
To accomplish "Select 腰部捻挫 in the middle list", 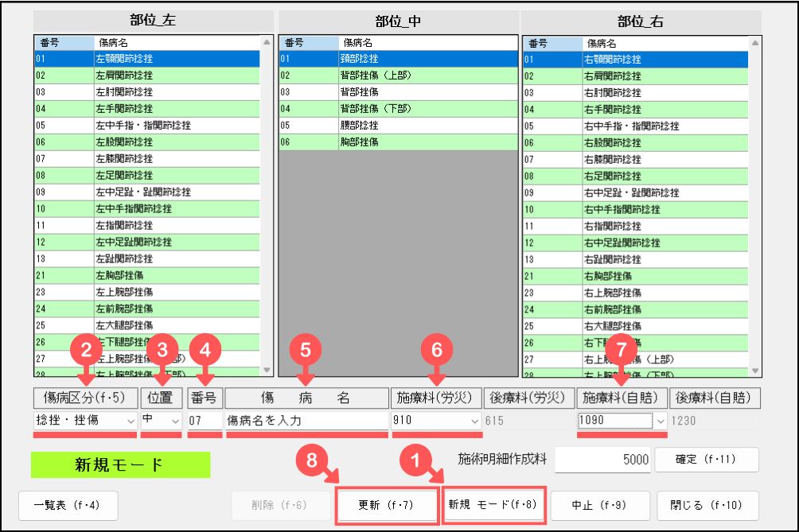I will [x=358, y=126].
